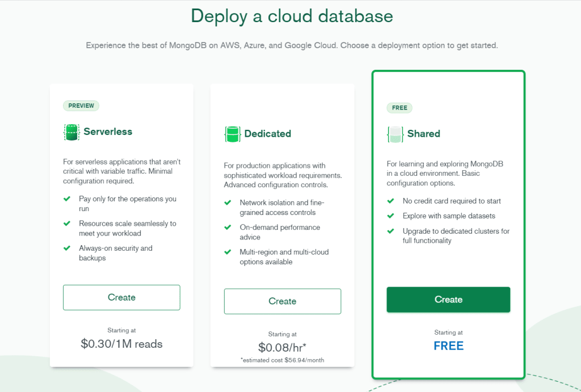Click the checkmark beside 'Always-on security and backups'
This screenshot has width=581, height=392.
(67, 248)
